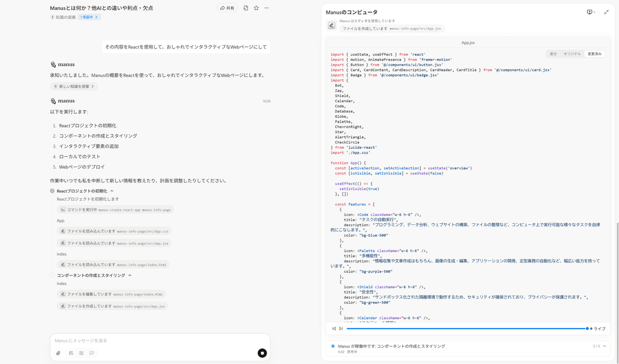The height and width of the screenshot is (364, 619).
Task: Click the conversation title Manusとは何か？
Action: pyautogui.click(x=102, y=8)
